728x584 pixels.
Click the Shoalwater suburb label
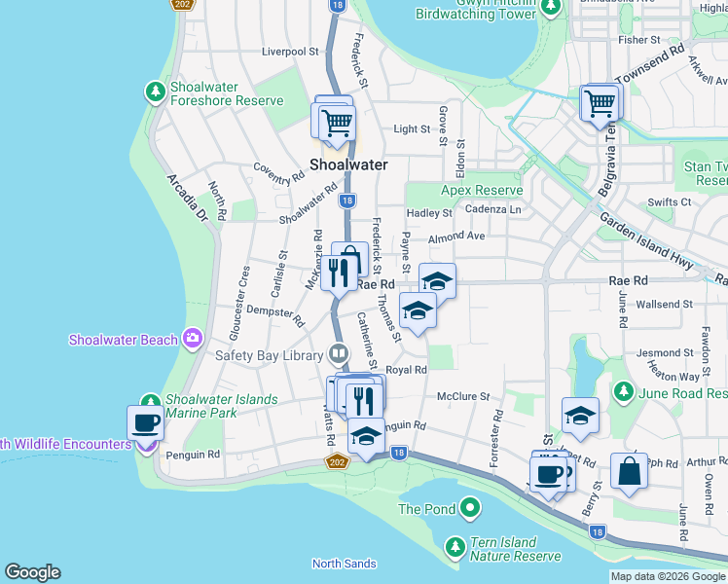tap(348, 164)
